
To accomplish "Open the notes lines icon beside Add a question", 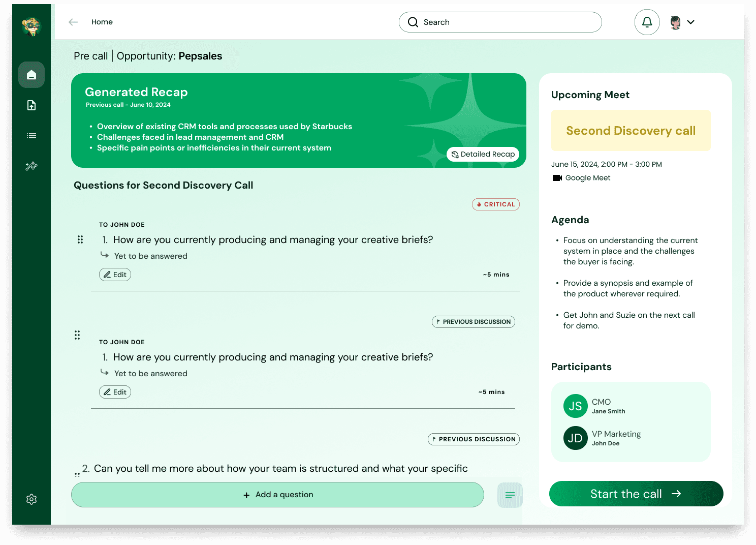I will (x=510, y=495).
